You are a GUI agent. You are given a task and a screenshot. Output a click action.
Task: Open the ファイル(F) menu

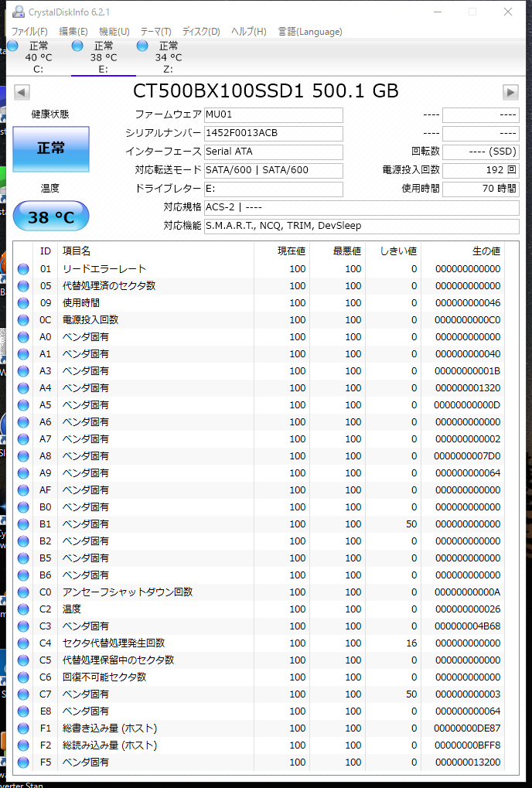(29, 32)
